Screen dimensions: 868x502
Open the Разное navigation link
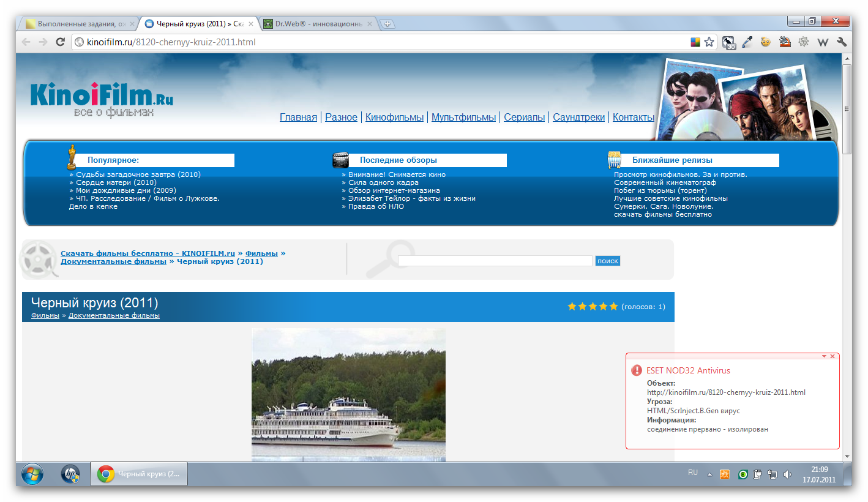[x=341, y=118]
